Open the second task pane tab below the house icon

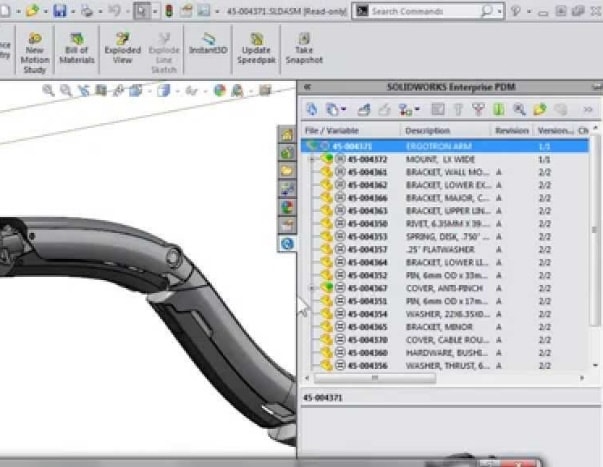click(x=287, y=153)
